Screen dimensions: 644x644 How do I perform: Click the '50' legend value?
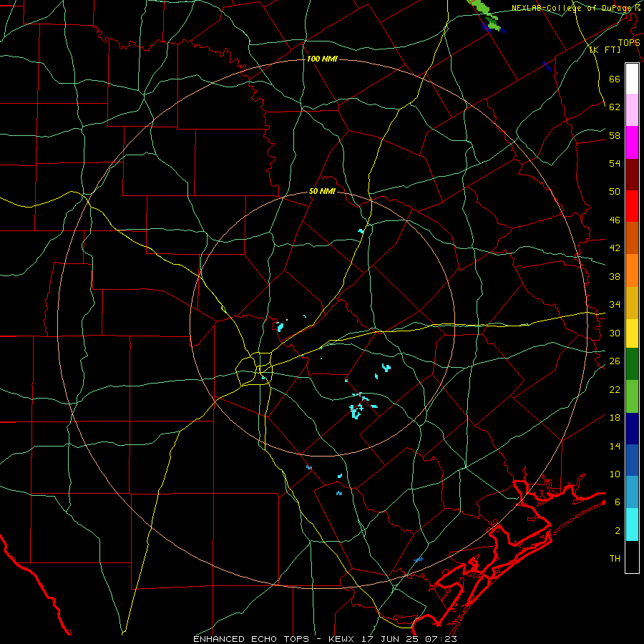click(615, 192)
